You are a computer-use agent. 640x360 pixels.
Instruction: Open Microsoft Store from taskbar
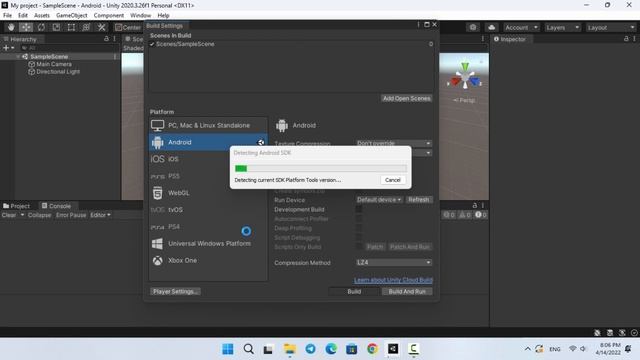click(351, 349)
